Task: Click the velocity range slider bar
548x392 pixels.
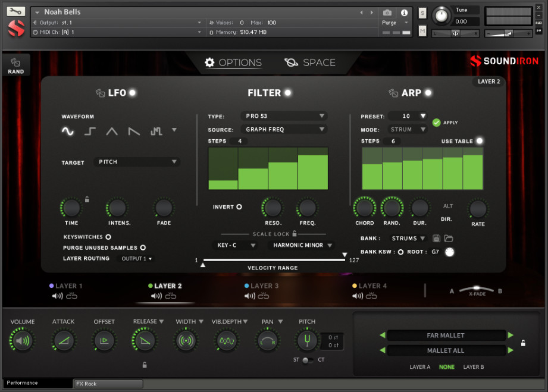Action: click(x=274, y=260)
